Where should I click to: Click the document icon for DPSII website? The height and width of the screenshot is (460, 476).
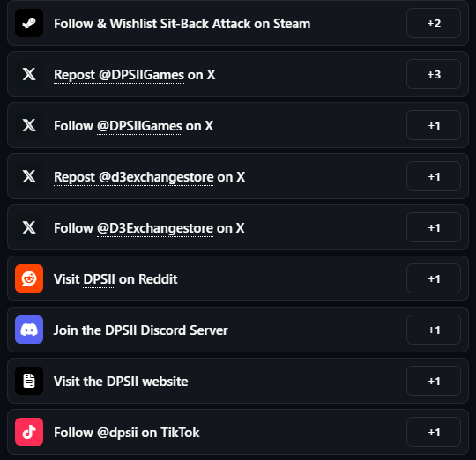[29, 381]
